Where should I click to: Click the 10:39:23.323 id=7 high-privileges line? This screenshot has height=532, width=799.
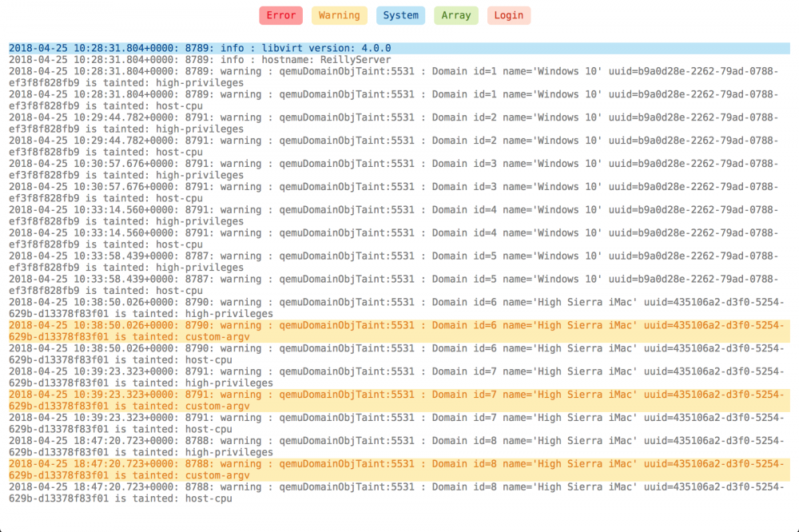click(399, 378)
